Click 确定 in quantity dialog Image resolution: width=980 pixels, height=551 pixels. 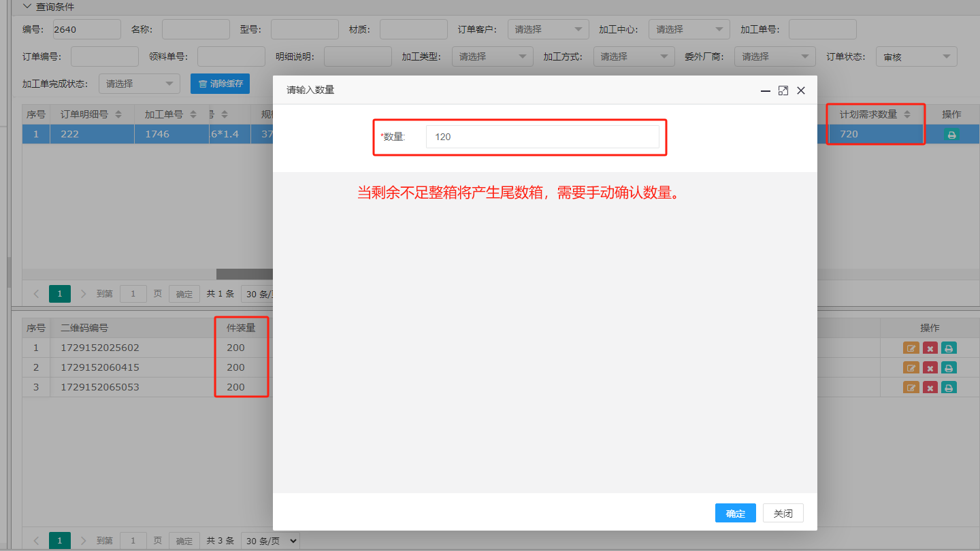(x=735, y=514)
